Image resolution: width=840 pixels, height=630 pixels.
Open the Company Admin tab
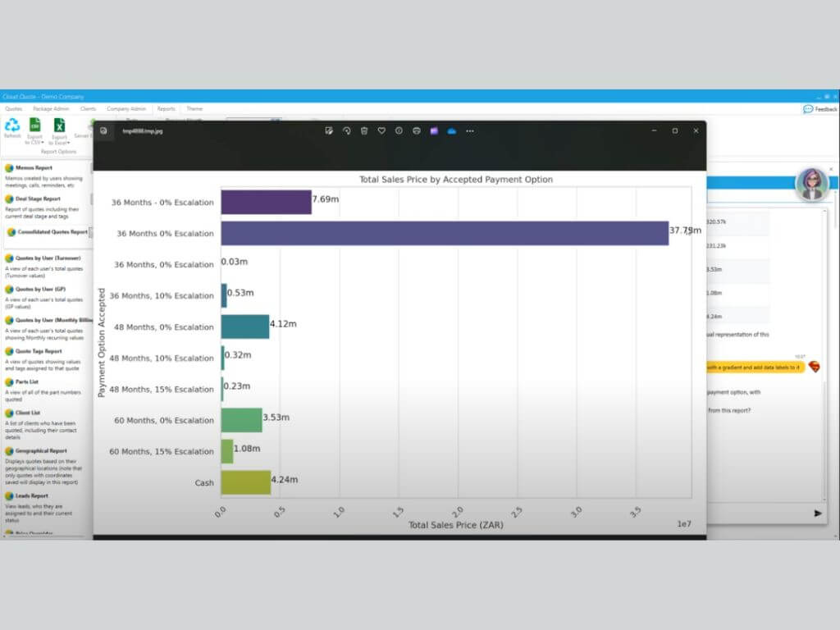click(126, 108)
